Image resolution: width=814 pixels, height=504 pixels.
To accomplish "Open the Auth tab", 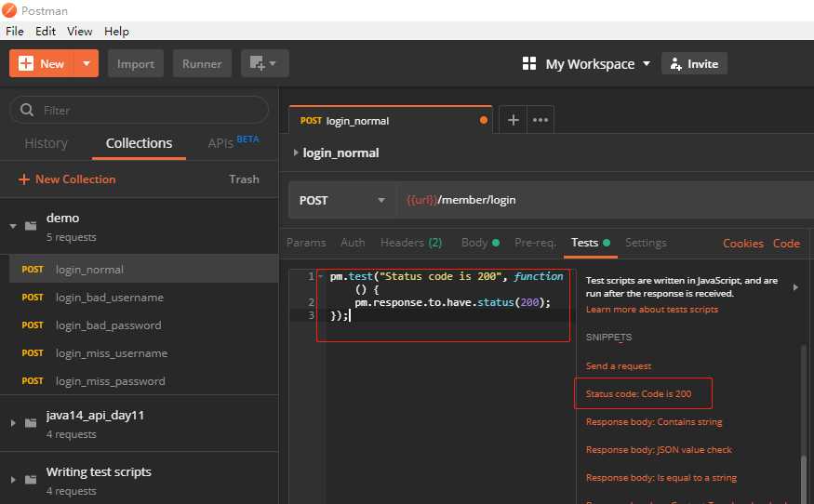I will pos(353,243).
